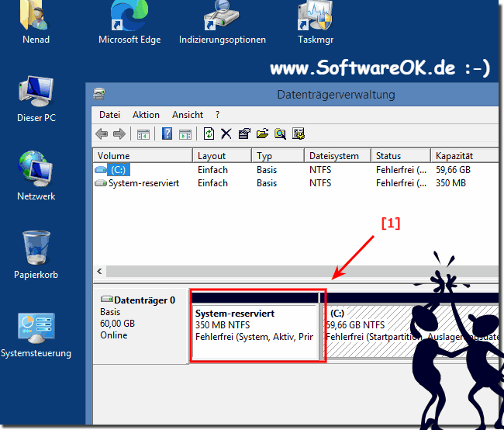Viewport: 504px width, 430px height.
Task: Click the settings gear list toolbar icon
Action: tap(299, 134)
